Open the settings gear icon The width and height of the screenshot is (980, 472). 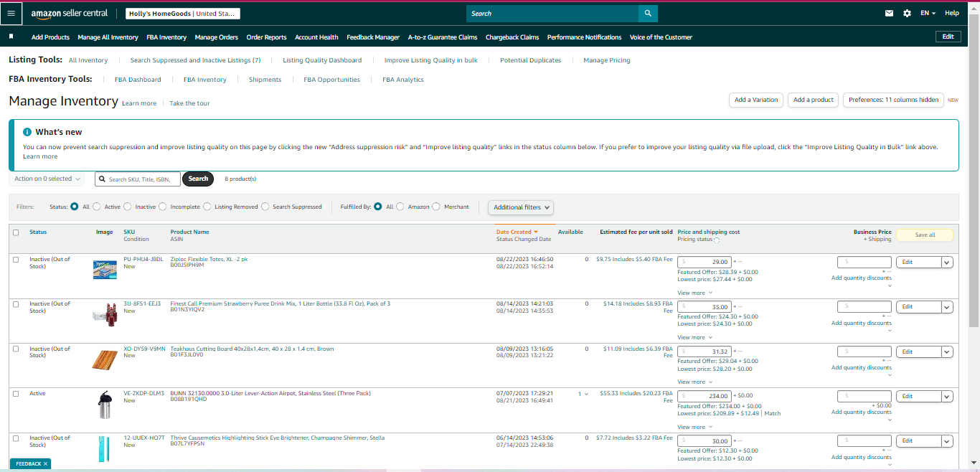[x=907, y=13]
